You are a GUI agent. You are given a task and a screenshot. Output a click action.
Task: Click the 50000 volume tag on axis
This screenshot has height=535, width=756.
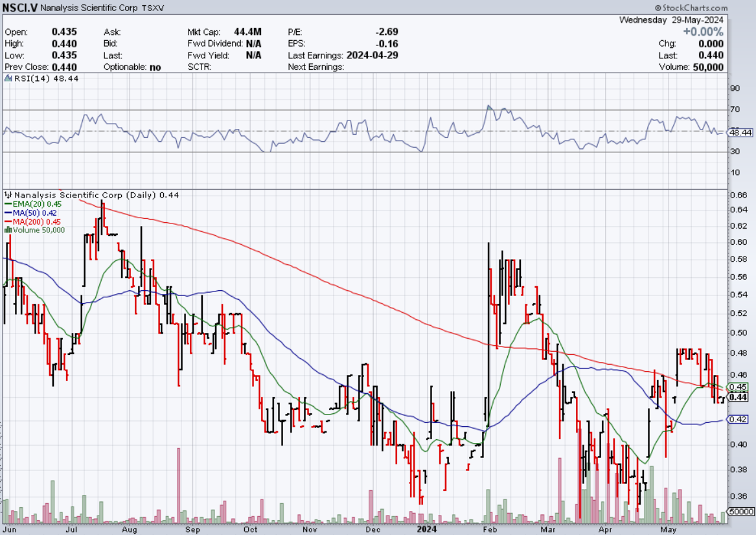coord(741,512)
